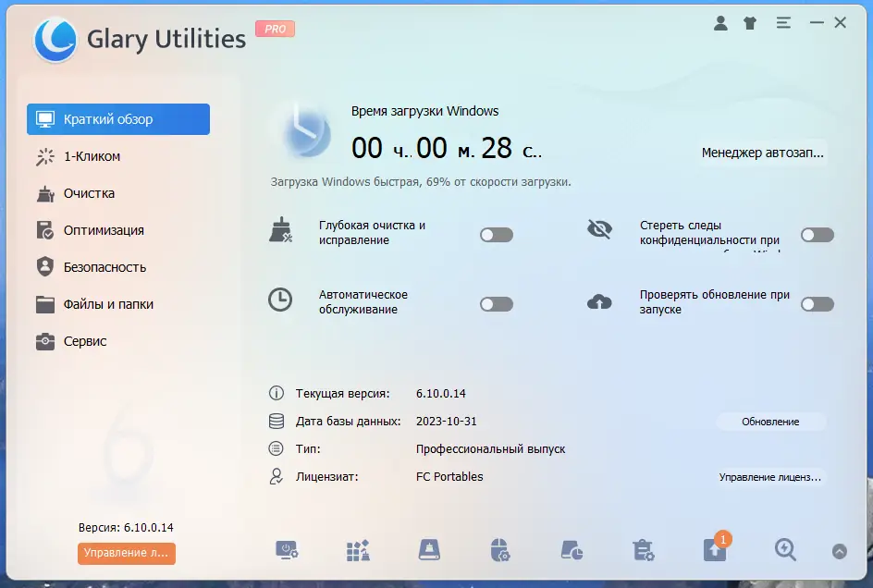Select the memory optimizer icon on bottom toolbar
Image resolution: width=873 pixels, height=588 pixels.
click(357, 550)
